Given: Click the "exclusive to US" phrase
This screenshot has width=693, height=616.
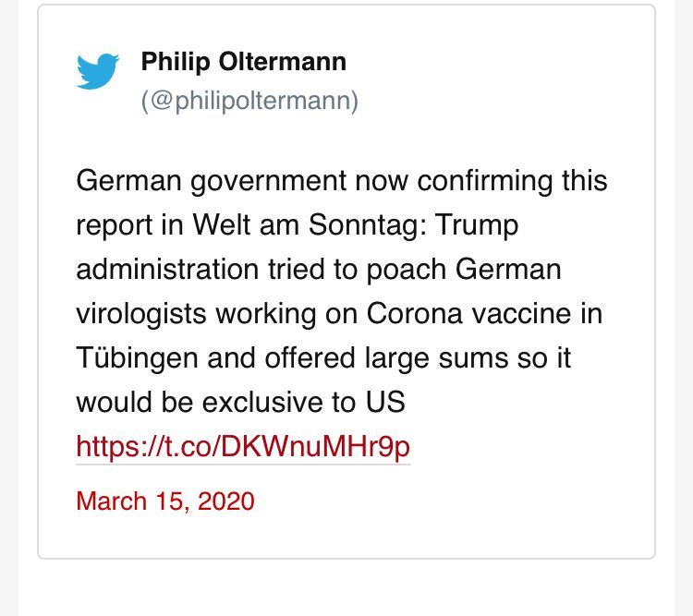Looking at the screenshot, I should pos(304,402).
